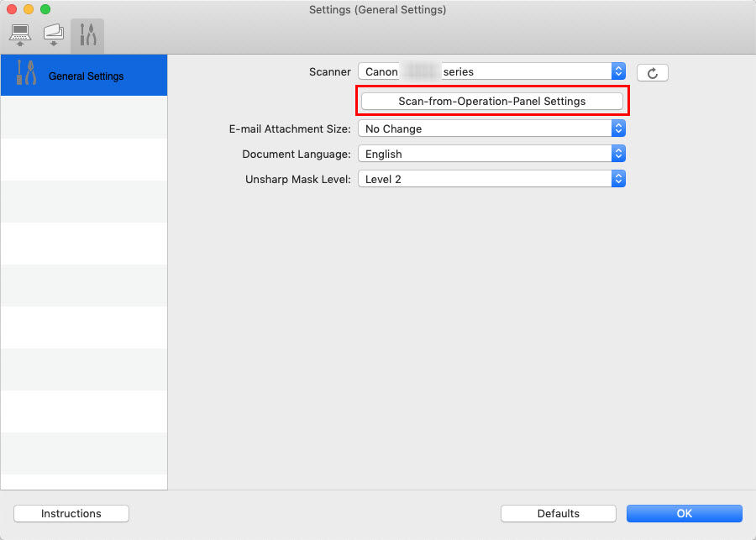The width and height of the screenshot is (756, 540).
Task: Open the Scanner dropdown showing Canon series
Action: tap(491, 71)
